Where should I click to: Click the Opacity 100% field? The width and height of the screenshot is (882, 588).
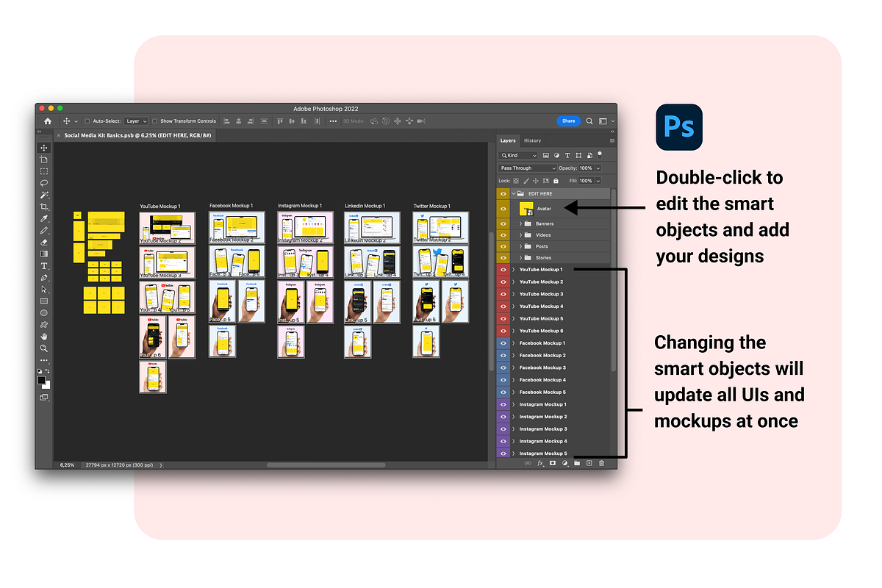point(586,168)
